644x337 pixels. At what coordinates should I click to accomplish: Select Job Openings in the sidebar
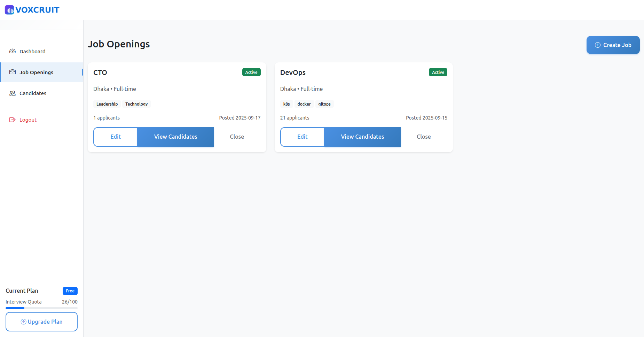click(x=36, y=72)
